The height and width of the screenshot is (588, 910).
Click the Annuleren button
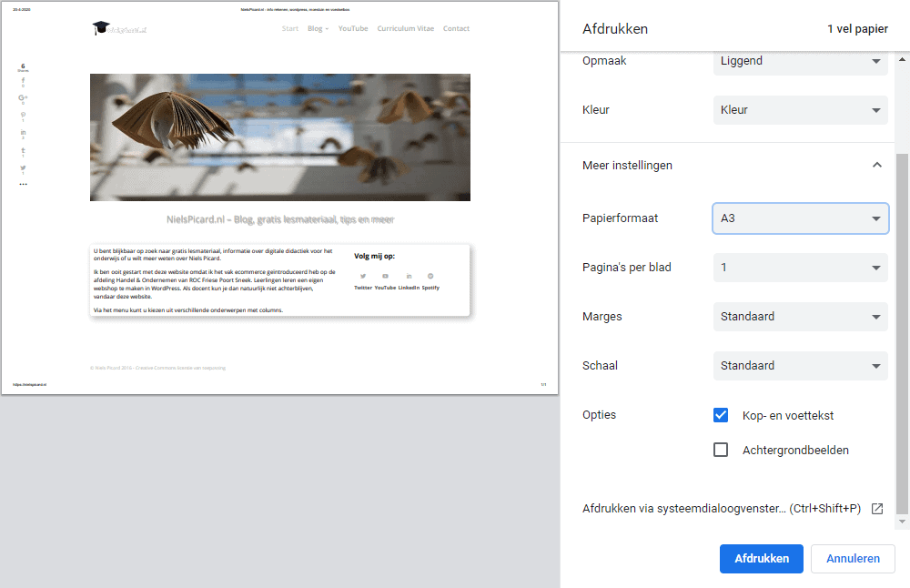pyautogui.click(x=852, y=558)
